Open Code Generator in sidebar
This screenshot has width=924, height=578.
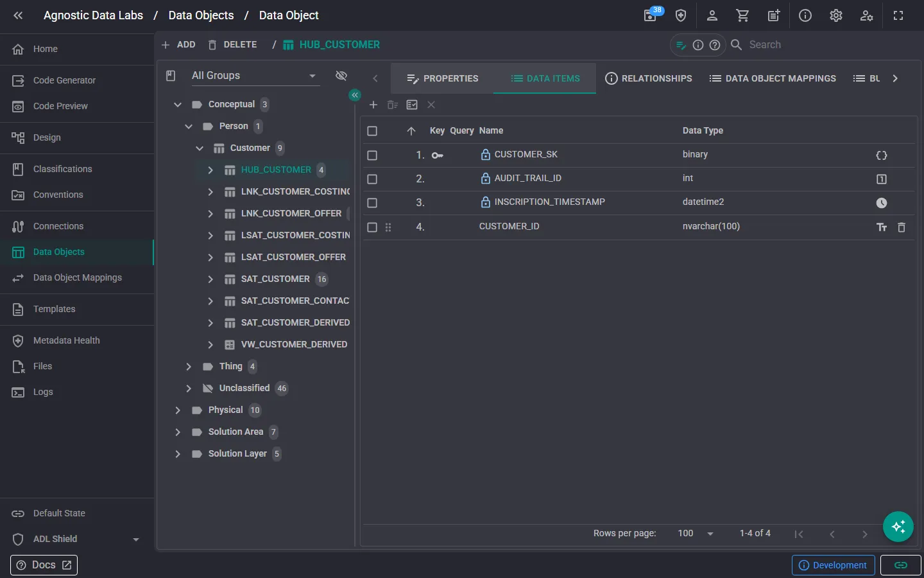pyautogui.click(x=77, y=81)
